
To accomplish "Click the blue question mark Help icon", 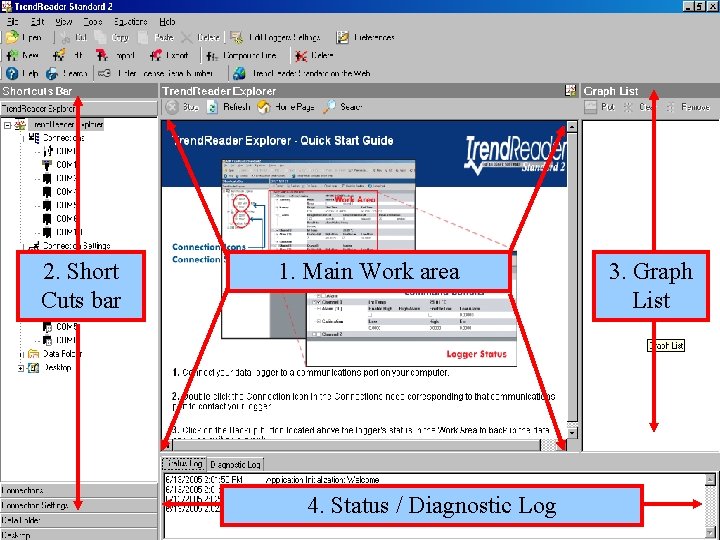I will 12,73.
